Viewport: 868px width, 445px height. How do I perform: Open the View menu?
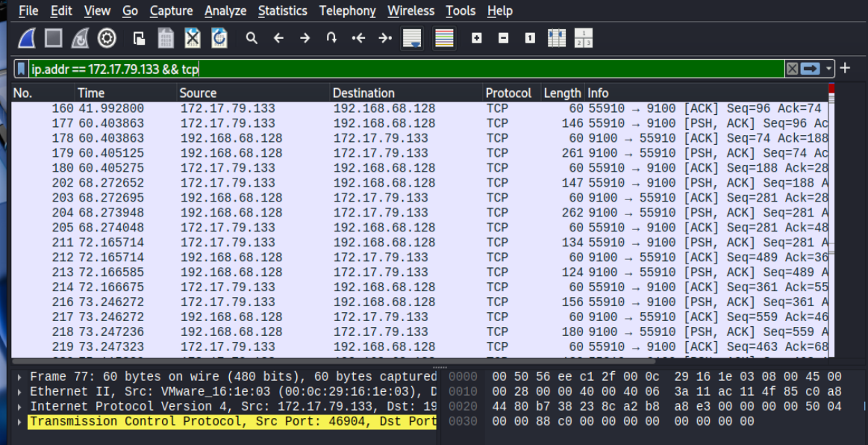click(x=97, y=10)
